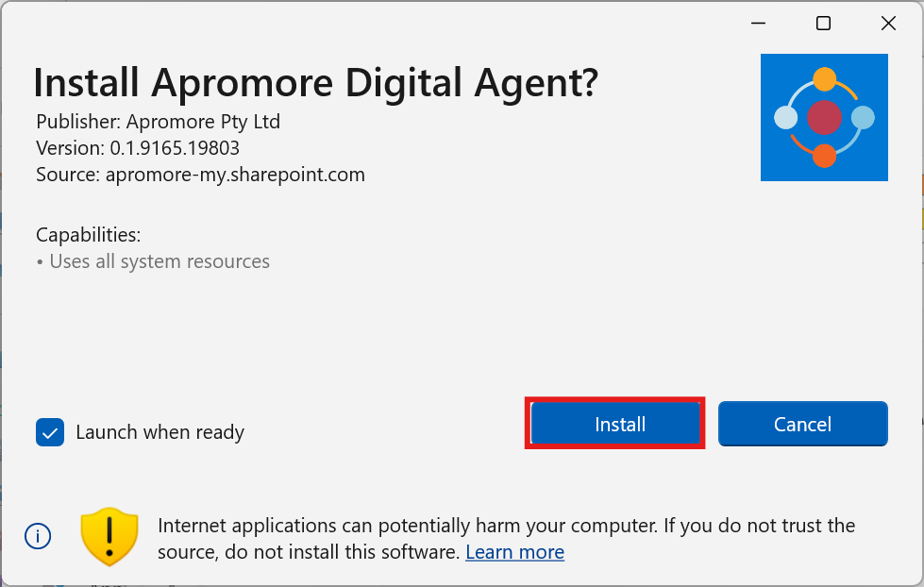Screen dimensions: 924x587
Task: Close the installer dialog with the X
Action: click(x=887, y=24)
